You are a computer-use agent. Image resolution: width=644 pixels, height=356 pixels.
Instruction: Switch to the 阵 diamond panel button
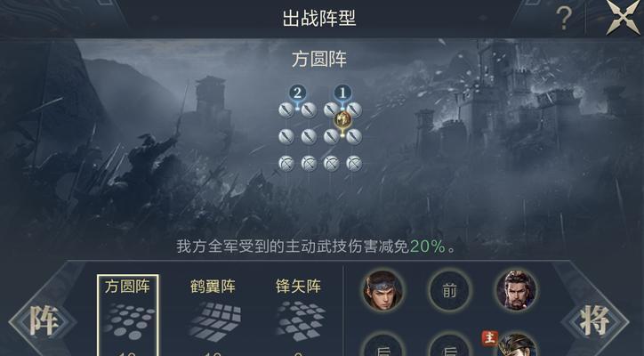43,320
